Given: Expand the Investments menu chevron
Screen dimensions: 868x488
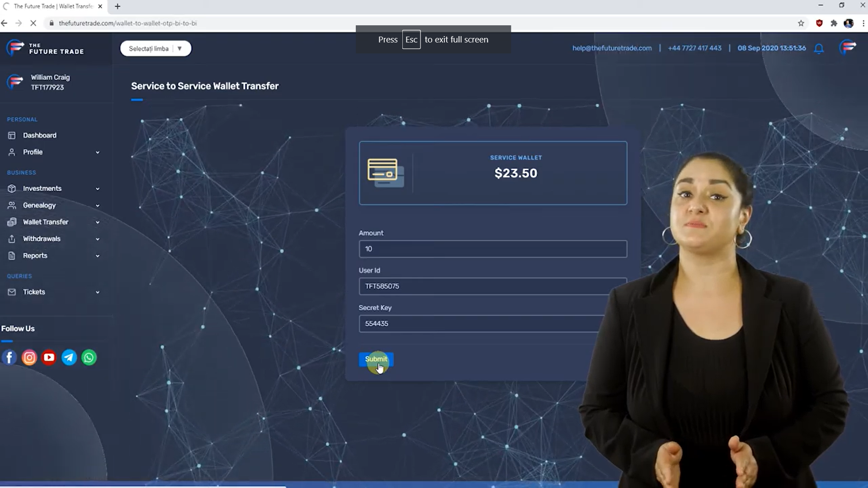Looking at the screenshot, I should 98,189.
